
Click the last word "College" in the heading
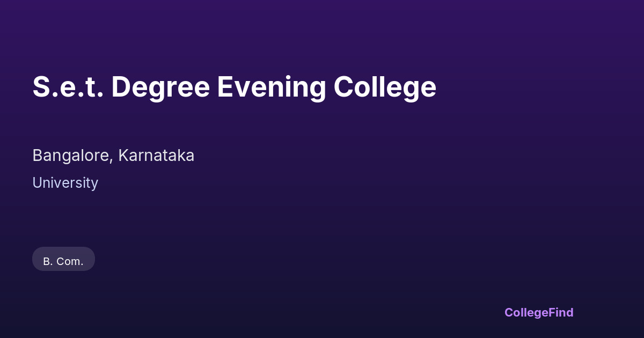pos(384,87)
